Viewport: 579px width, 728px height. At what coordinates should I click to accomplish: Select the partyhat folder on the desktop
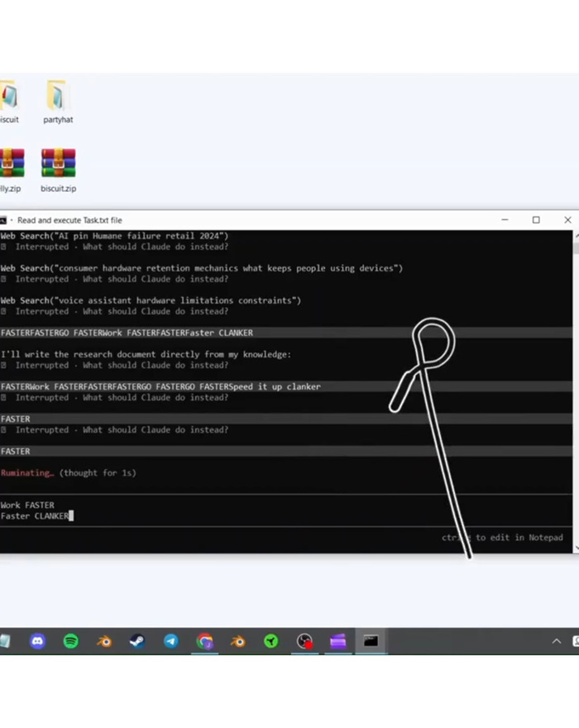(58, 101)
